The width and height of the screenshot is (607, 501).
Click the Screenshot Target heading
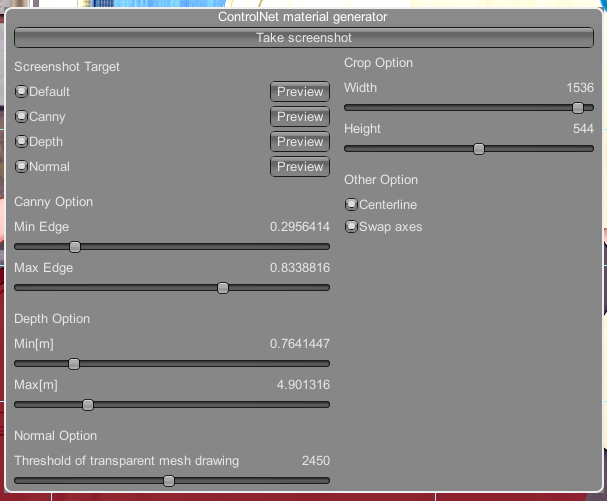point(67,67)
